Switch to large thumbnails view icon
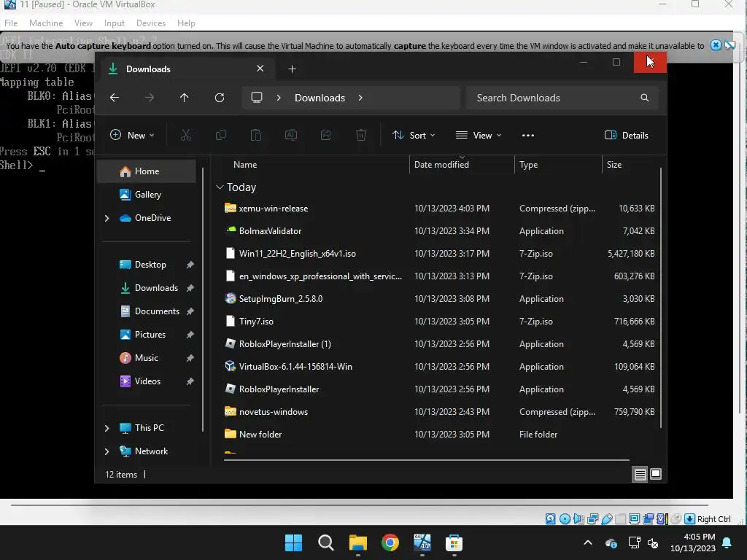 (x=656, y=474)
